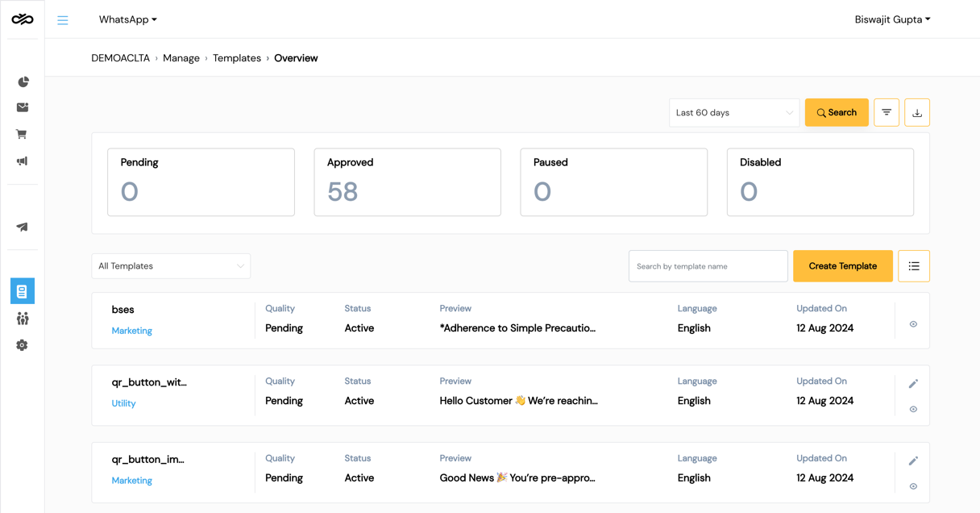Edit the qr_button_wit template with pencil icon
The width and height of the screenshot is (980, 513).
click(x=913, y=384)
